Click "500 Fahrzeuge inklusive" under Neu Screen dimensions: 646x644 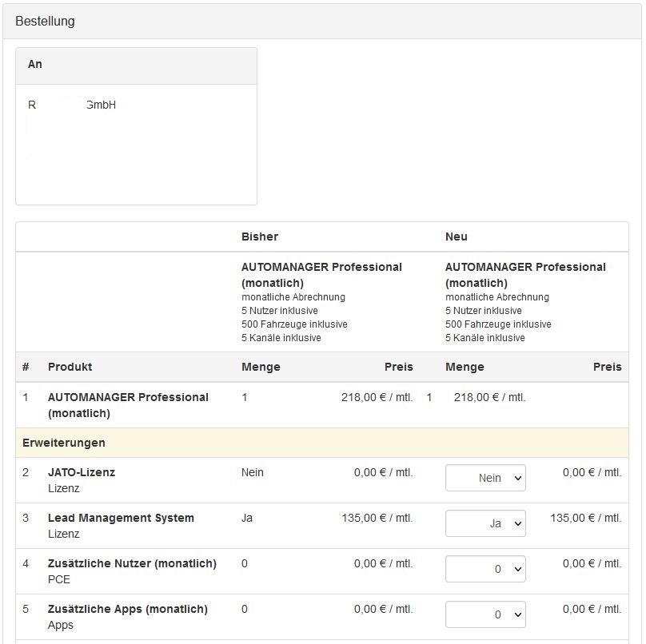[499, 324]
